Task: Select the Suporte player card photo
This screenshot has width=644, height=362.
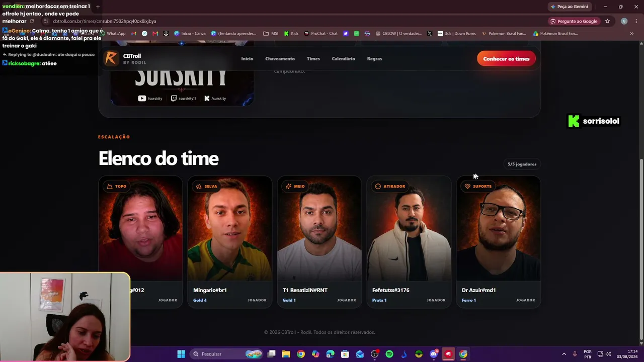Action: pyautogui.click(x=499, y=228)
